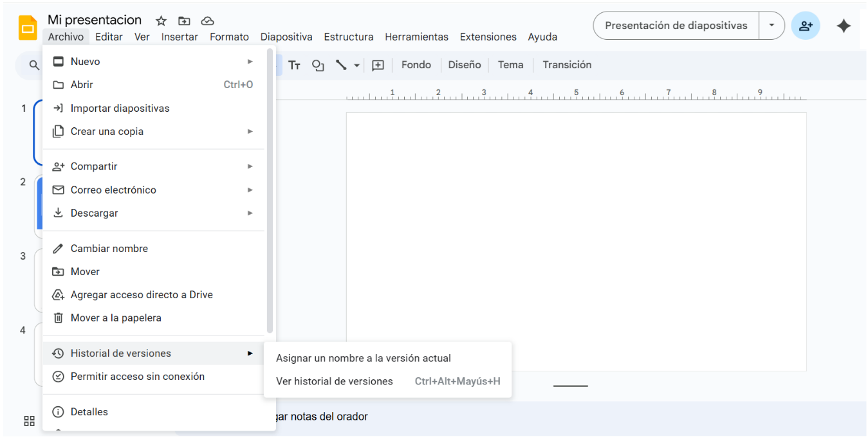The image size is (868, 439).
Task: Click the move to folder icon beside title
Action: pos(184,21)
